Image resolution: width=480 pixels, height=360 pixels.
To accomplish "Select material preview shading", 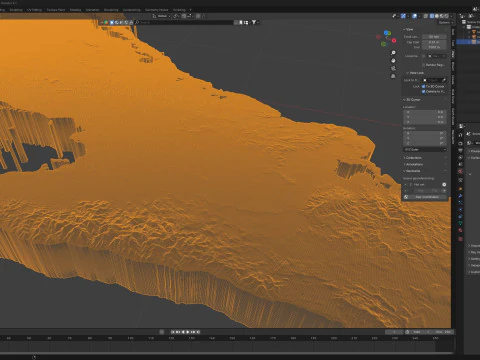I will [441, 16].
